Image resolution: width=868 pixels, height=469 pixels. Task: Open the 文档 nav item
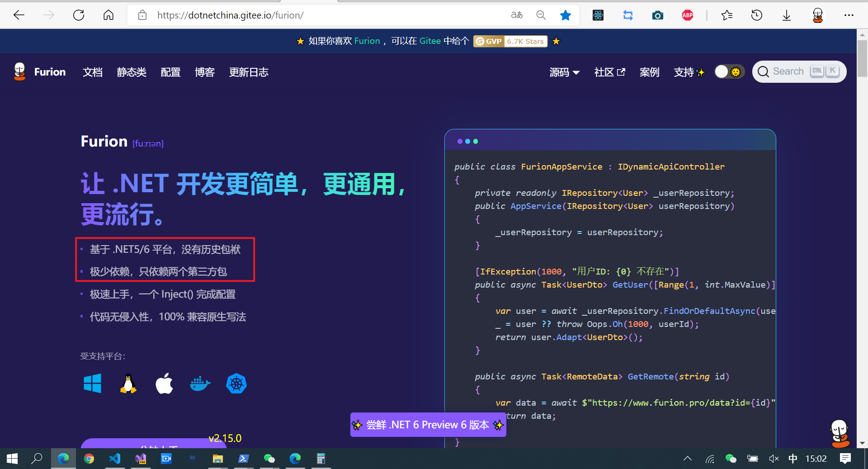tap(93, 72)
